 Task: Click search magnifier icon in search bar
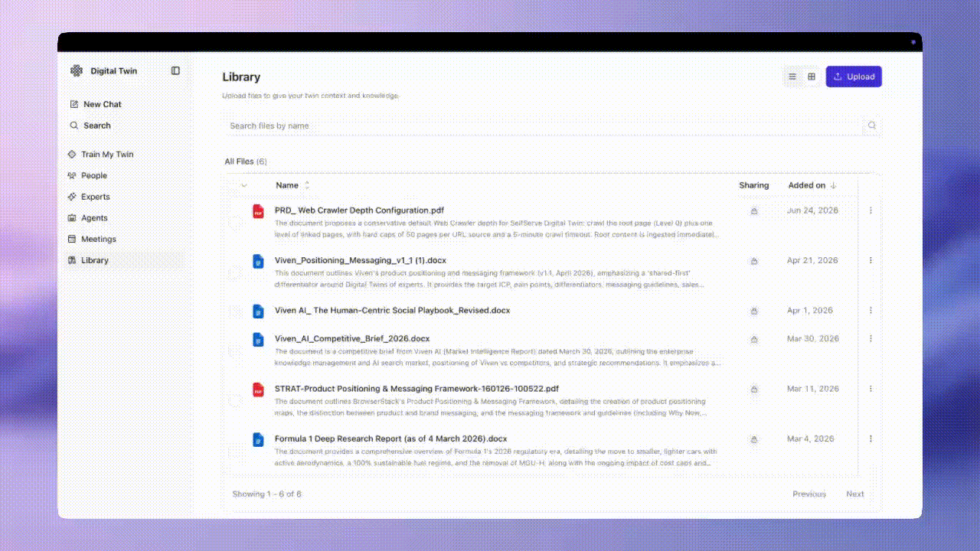coord(871,126)
